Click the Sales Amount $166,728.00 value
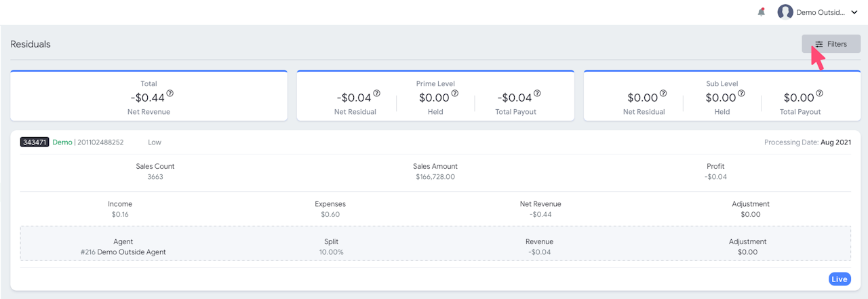Viewport: 868px width, 299px height. point(435,177)
